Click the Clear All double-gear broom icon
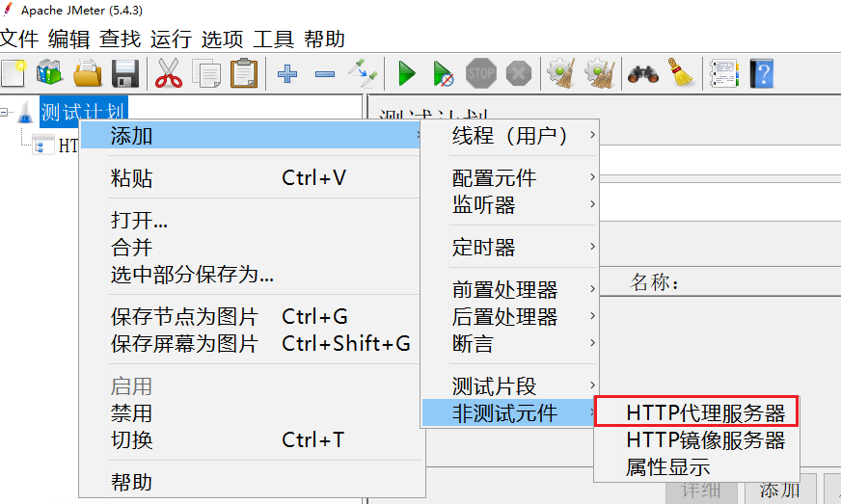 point(600,73)
